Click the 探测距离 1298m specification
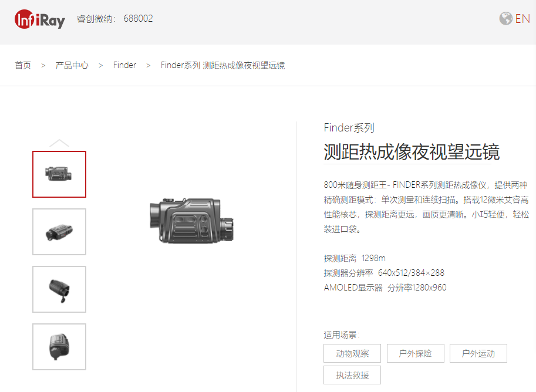Screen dimensions: 536x392 point(355,258)
